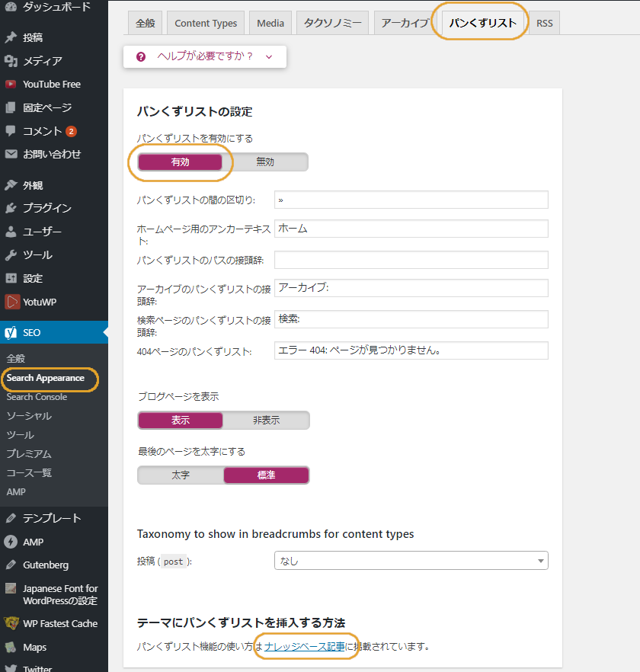
Task: Click the YotuWP play icon
Action: pos(11,302)
